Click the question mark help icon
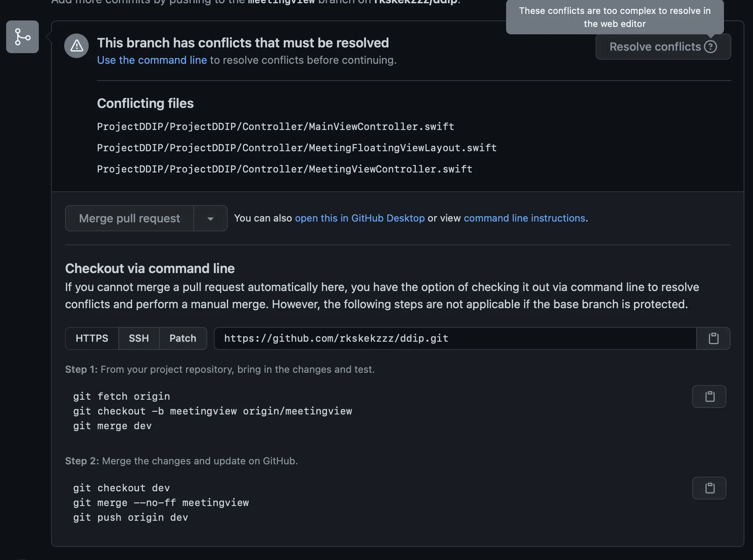Image resolution: width=753 pixels, height=560 pixels. tap(710, 47)
